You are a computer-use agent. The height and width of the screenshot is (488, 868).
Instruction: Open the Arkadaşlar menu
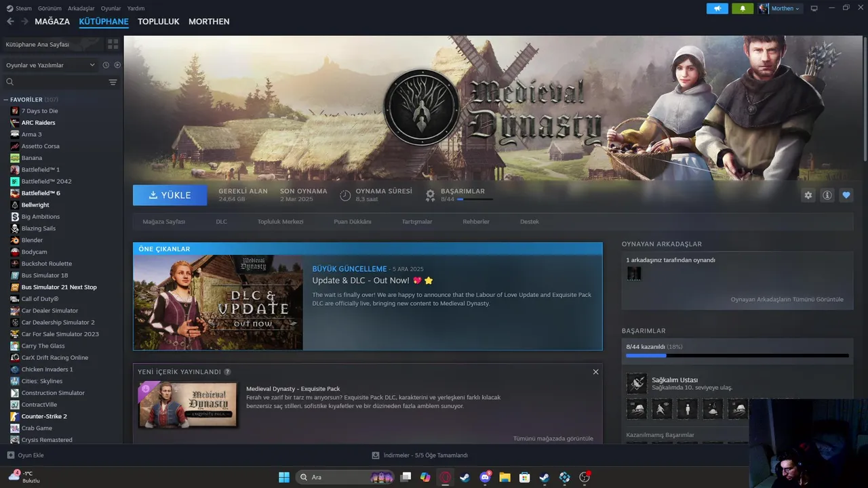click(x=81, y=8)
